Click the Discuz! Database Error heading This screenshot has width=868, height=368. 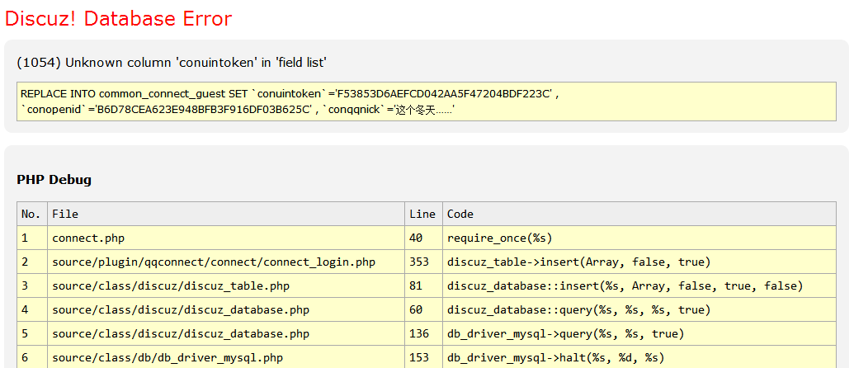click(x=119, y=19)
